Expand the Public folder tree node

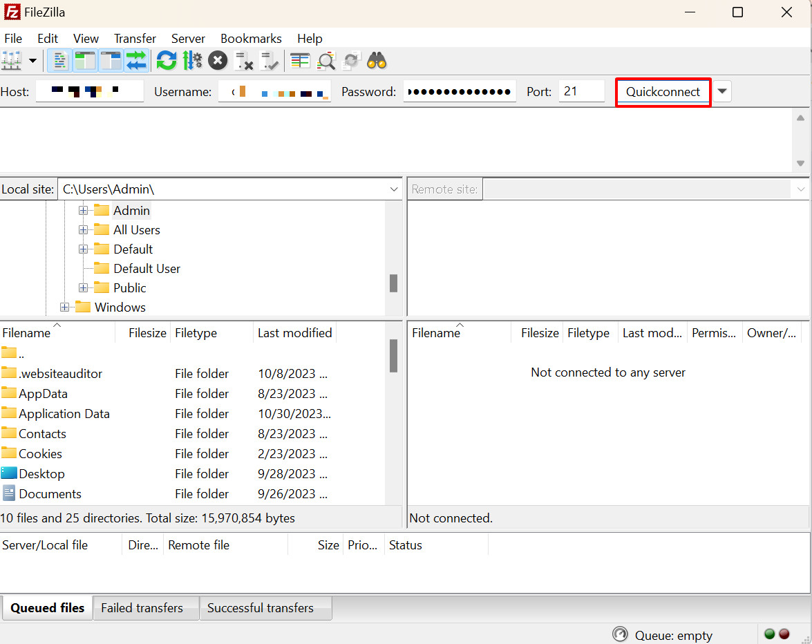(83, 288)
